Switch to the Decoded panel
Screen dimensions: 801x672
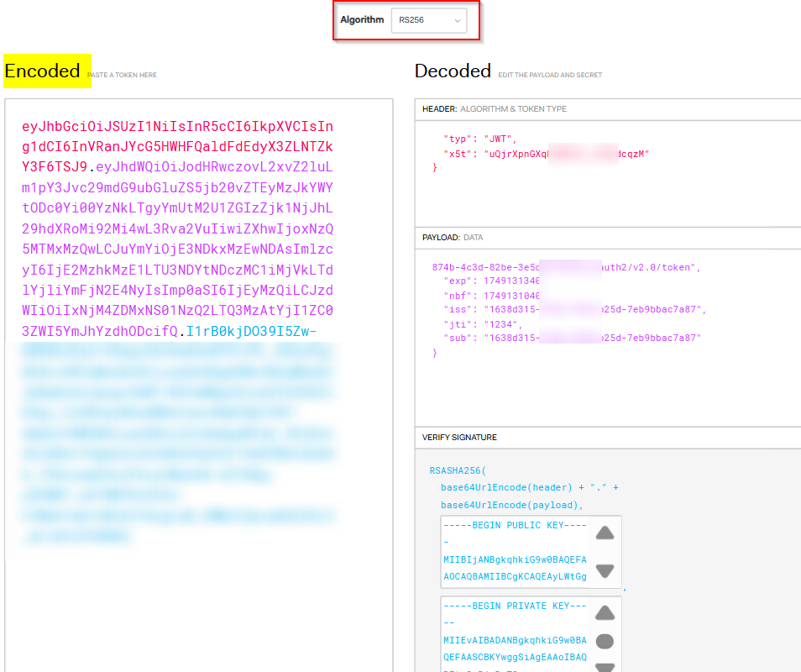(x=453, y=71)
